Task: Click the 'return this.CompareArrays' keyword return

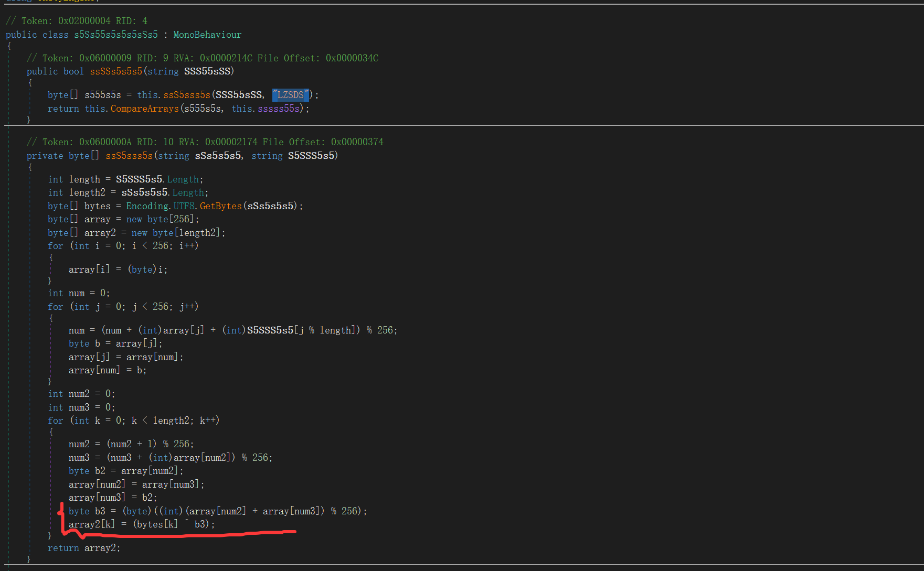Action: [x=63, y=109]
